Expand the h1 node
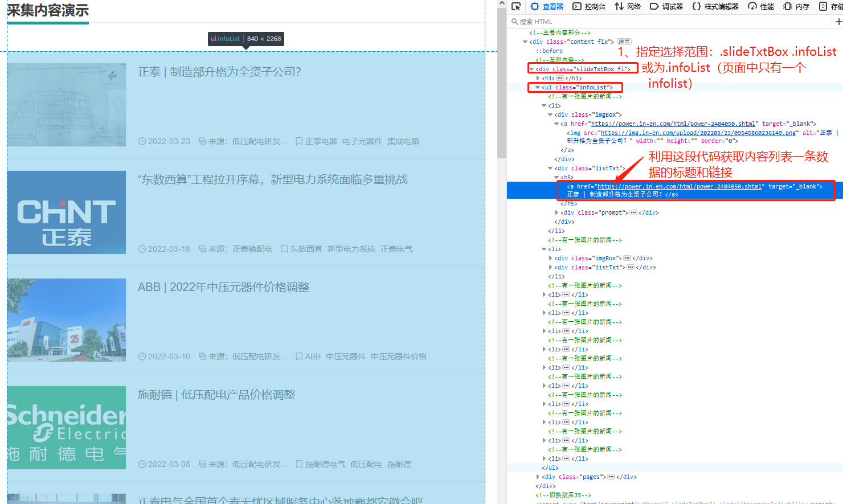The width and height of the screenshot is (843, 504). point(538,78)
